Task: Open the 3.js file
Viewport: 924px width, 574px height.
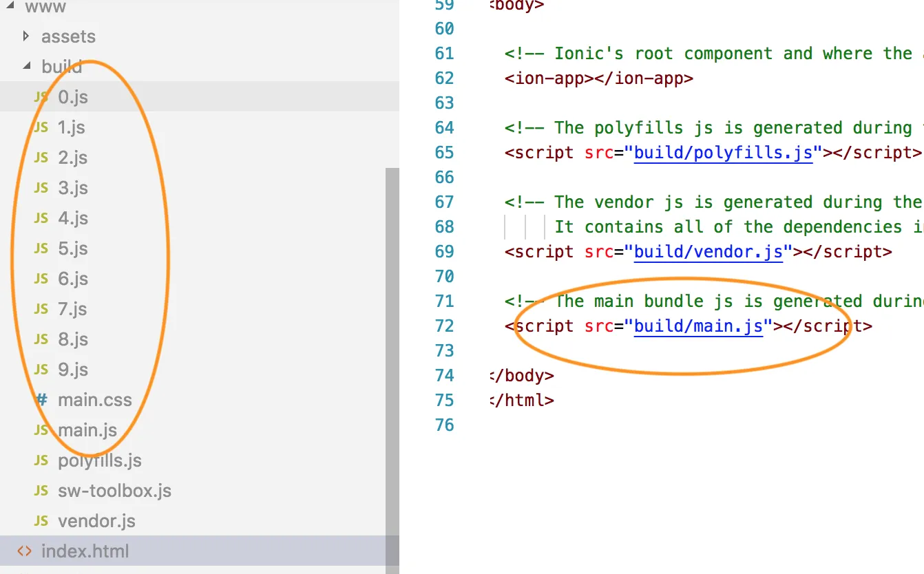Action: coord(73,188)
